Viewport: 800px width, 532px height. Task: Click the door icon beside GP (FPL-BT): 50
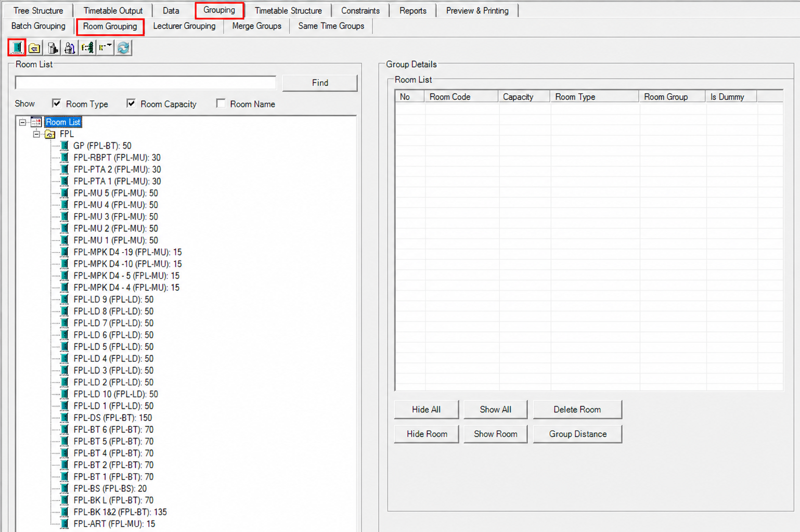click(64, 146)
